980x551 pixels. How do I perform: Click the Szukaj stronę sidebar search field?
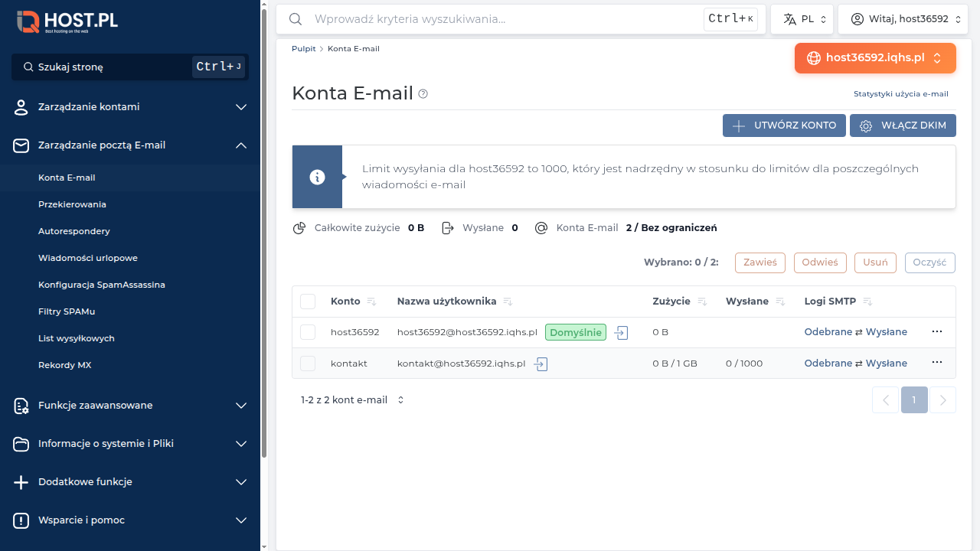(130, 67)
